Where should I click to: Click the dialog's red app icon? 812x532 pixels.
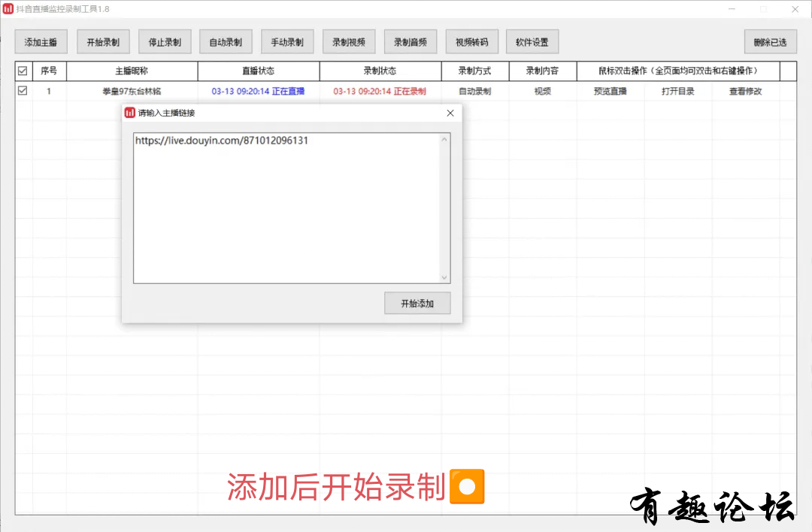[130, 113]
